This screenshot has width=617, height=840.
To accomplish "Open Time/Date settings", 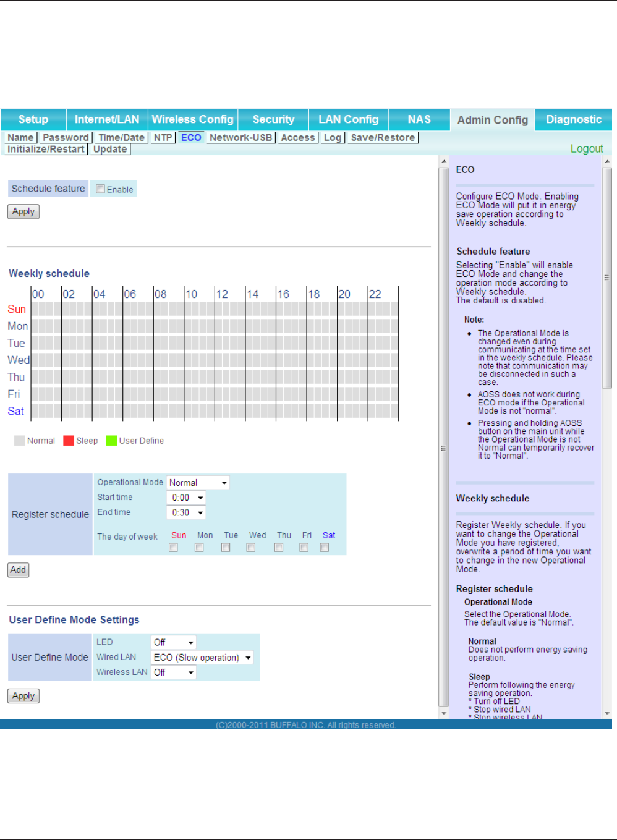I will [x=122, y=137].
